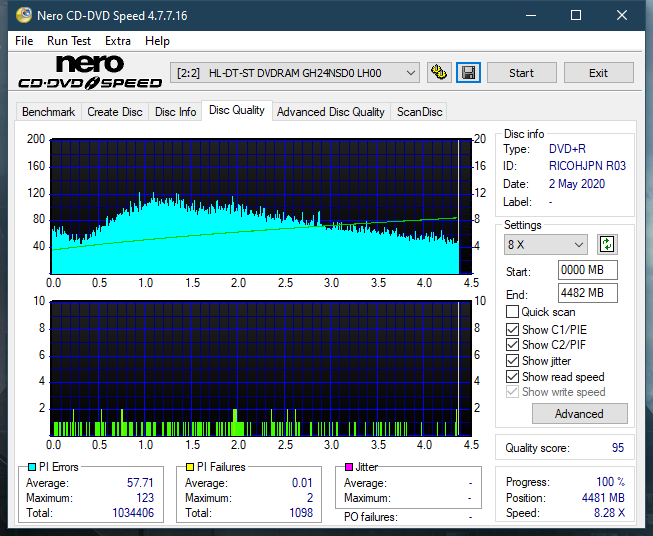653x536 pixels.
Task: Uncheck Show C2/PIF
Action: tap(512, 345)
